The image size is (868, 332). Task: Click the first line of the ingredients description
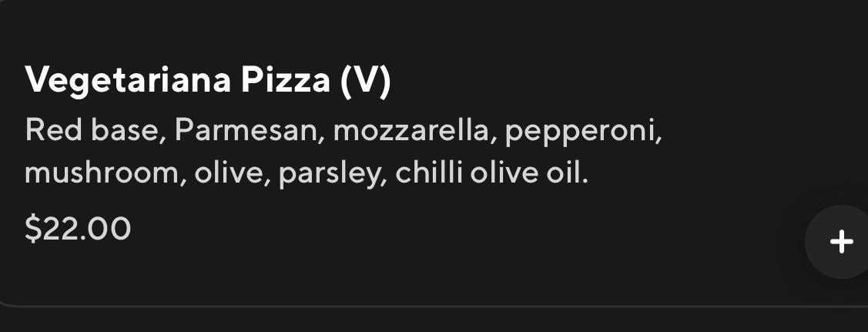(x=344, y=130)
